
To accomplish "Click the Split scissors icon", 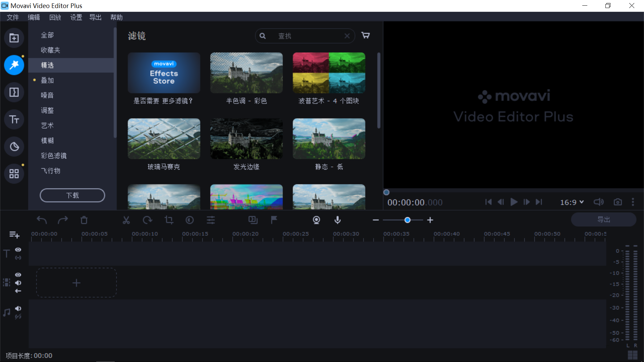I will [x=126, y=220].
